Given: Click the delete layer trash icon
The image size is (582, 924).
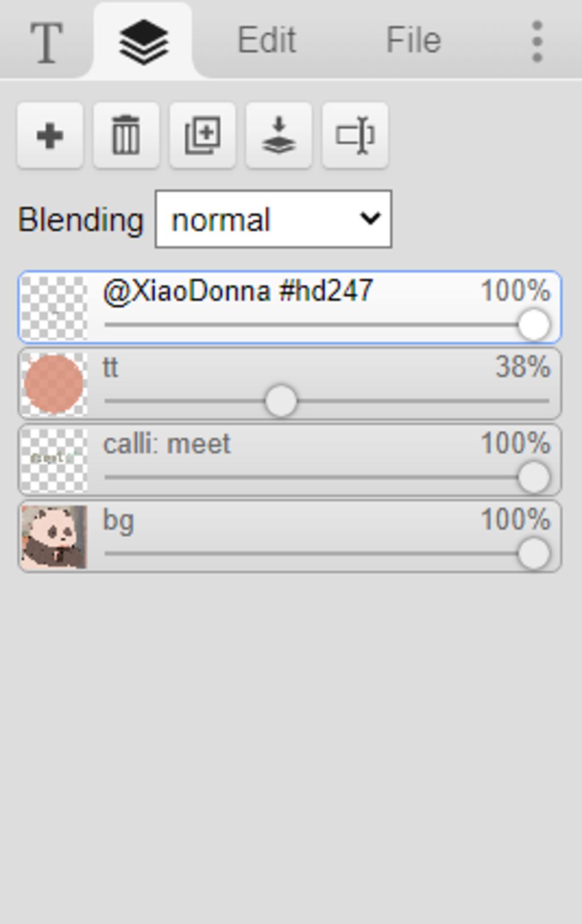Looking at the screenshot, I should coord(126,136).
